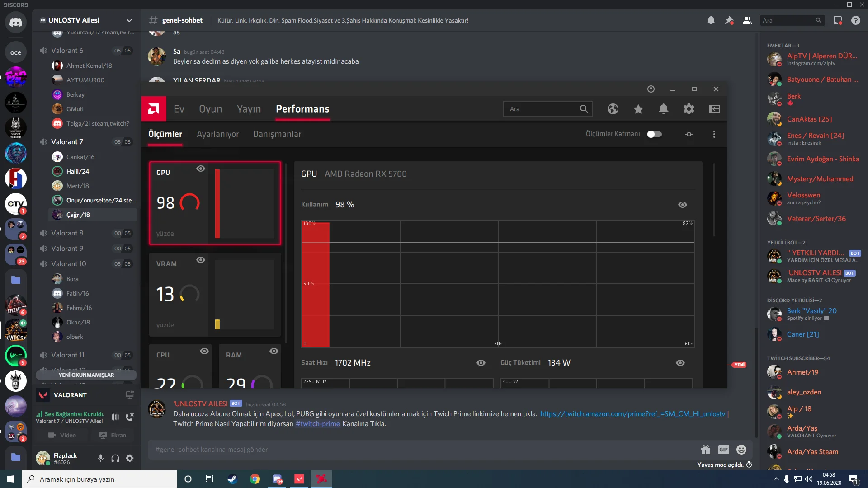Open the Ayarlanıyor sub-tab

217,134
